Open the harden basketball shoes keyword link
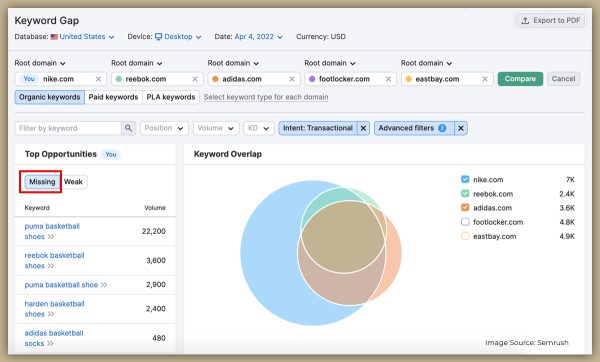600x362 pixels. tap(54, 309)
